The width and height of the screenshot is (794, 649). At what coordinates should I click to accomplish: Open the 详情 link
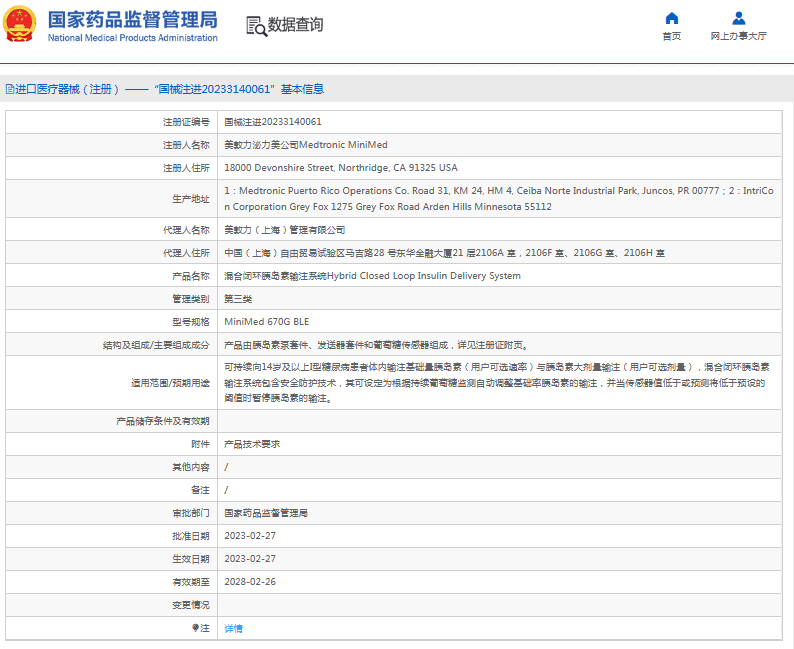click(x=233, y=628)
